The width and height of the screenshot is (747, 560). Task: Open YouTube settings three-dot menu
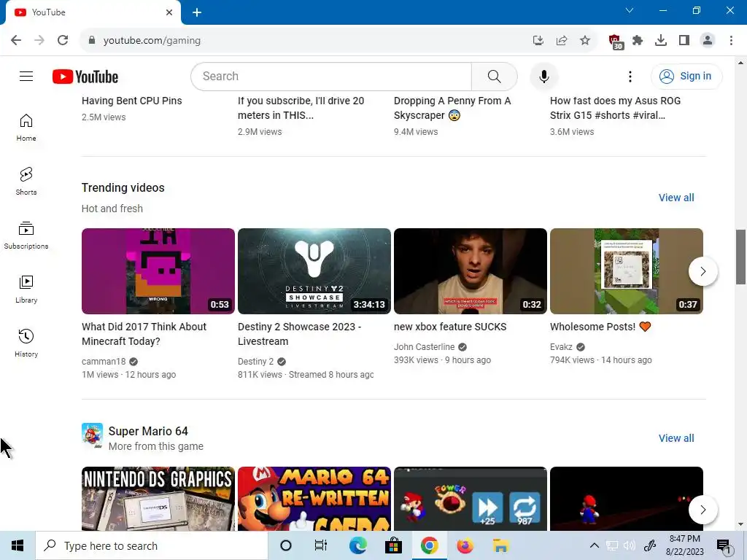[x=630, y=76]
